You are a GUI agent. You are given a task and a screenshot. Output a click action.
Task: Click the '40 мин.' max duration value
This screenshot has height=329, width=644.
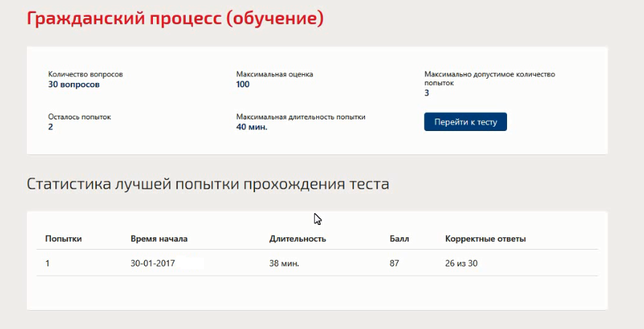pyautogui.click(x=252, y=127)
